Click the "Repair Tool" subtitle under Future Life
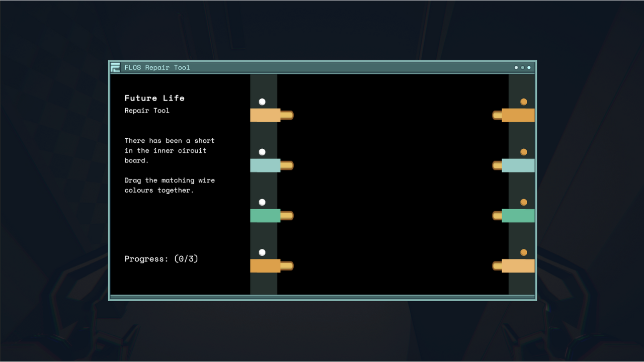644x362 pixels. click(147, 111)
